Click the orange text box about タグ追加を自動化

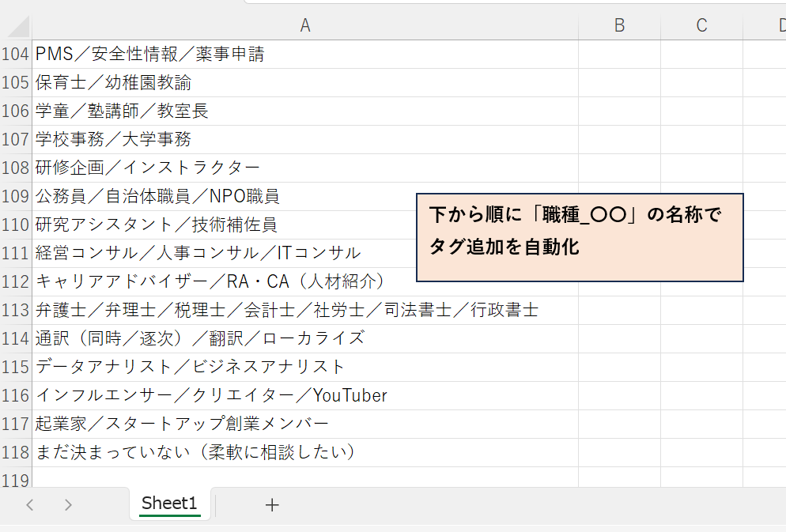coord(580,237)
